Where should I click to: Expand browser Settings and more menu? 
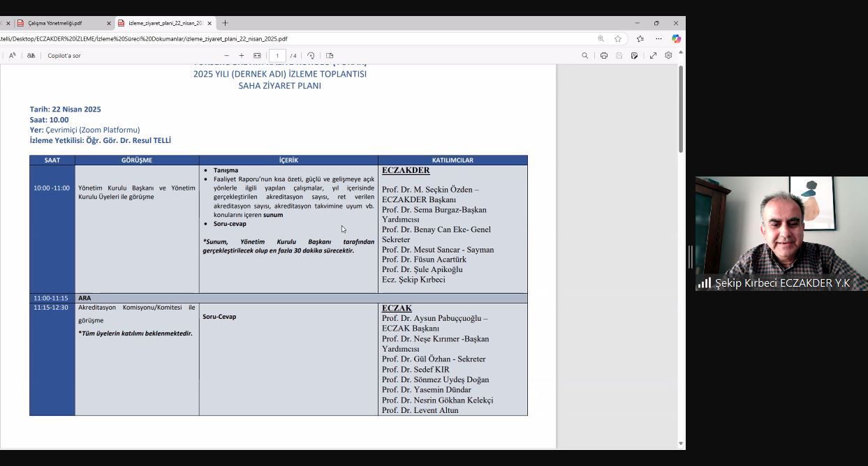pyautogui.click(x=658, y=39)
